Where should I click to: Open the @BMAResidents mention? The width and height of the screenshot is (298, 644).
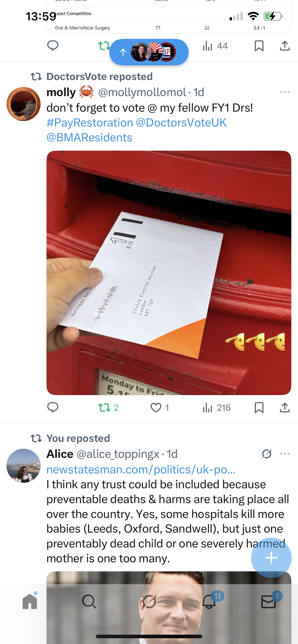(89, 138)
